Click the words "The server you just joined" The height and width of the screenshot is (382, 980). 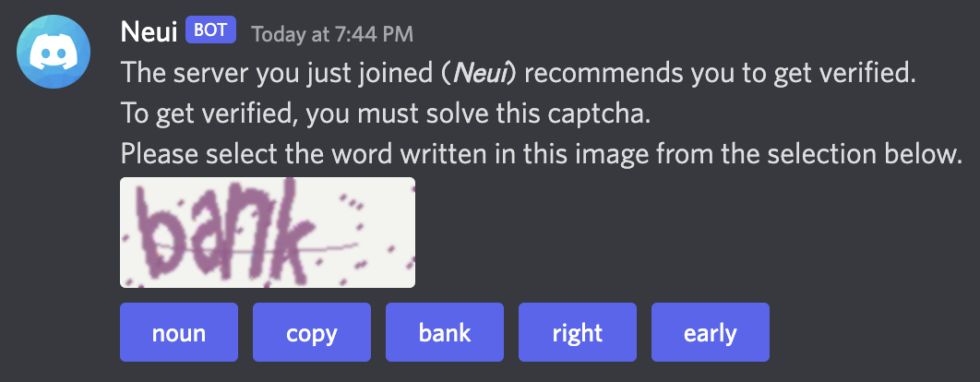point(271,73)
